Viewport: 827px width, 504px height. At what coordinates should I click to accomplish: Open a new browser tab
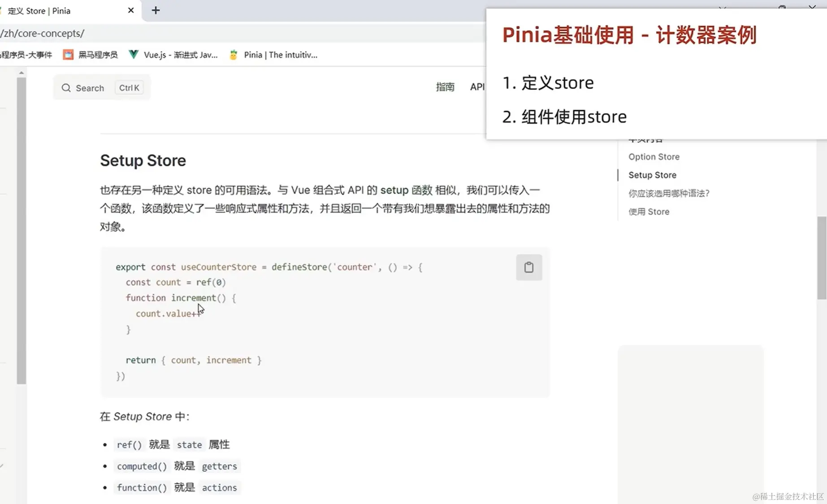pyautogui.click(x=156, y=10)
